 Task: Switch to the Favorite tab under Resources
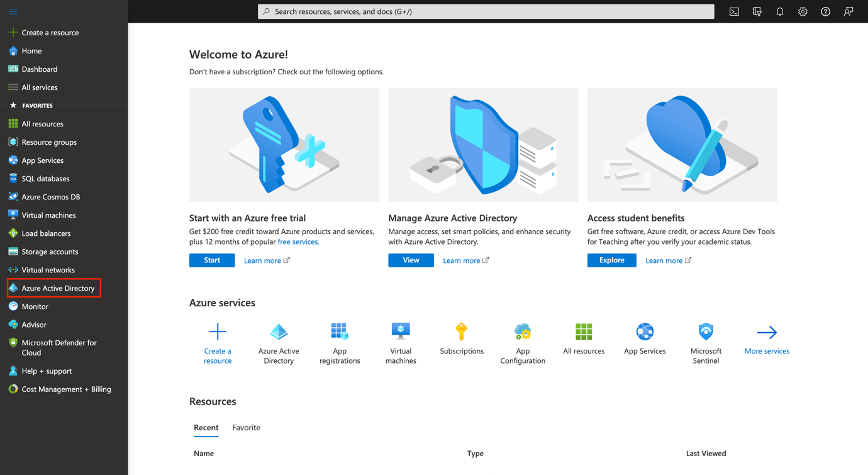(x=246, y=428)
